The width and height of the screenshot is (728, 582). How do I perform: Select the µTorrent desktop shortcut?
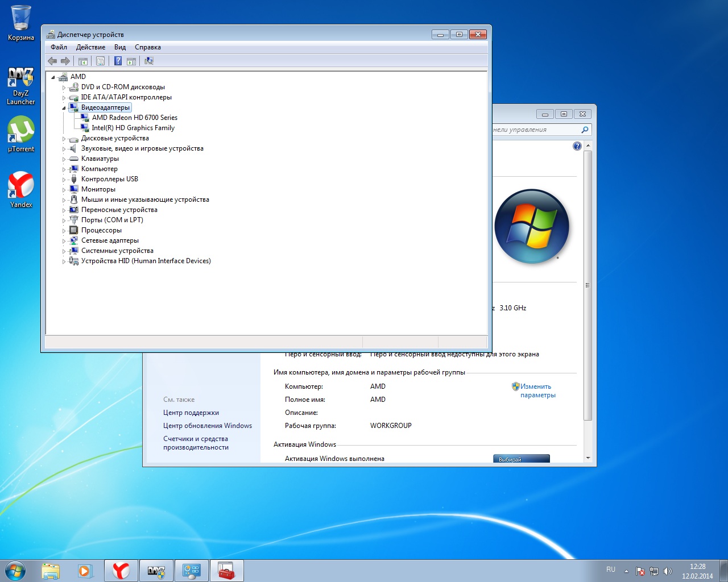pos(21,134)
